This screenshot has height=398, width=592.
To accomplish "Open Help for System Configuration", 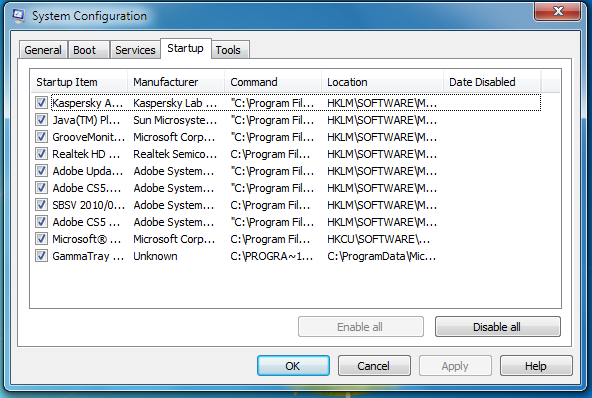I will click(536, 366).
